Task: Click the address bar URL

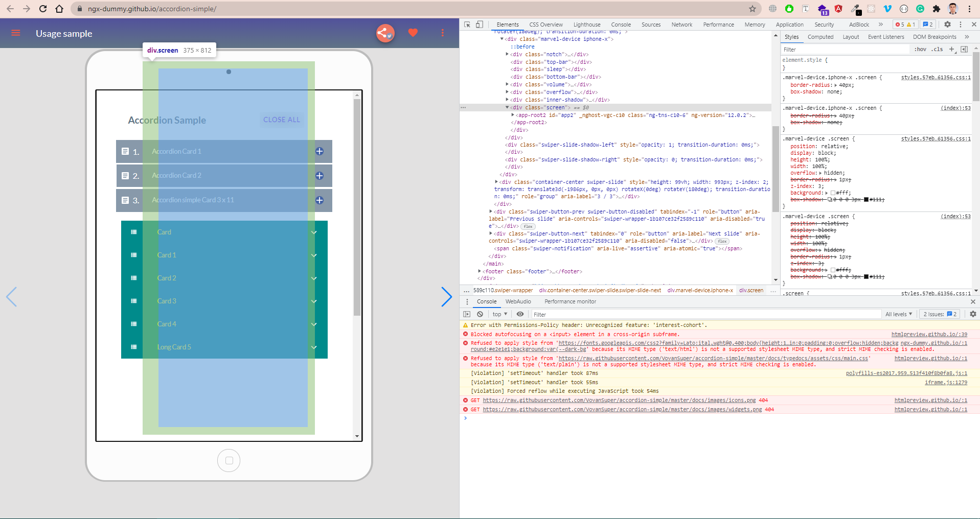Action: (x=152, y=9)
